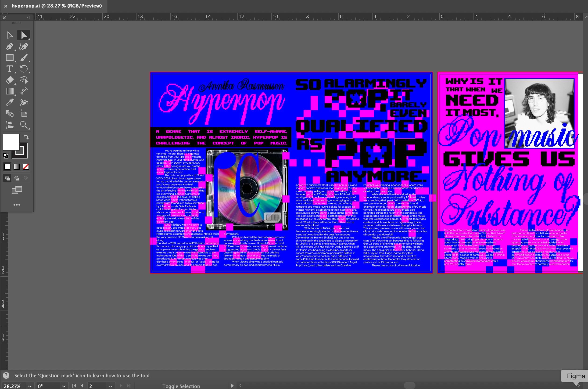
Task: Go to previous artboard
Action: click(x=82, y=386)
